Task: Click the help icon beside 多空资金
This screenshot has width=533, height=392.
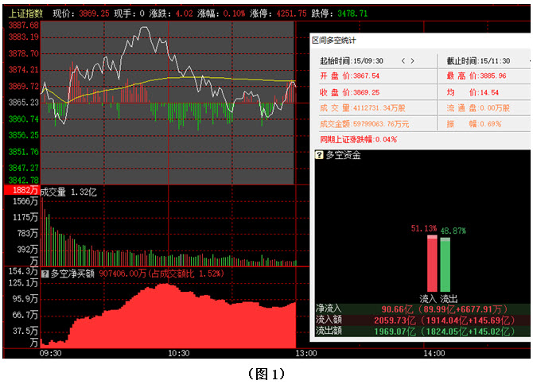Action: coord(320,155)
